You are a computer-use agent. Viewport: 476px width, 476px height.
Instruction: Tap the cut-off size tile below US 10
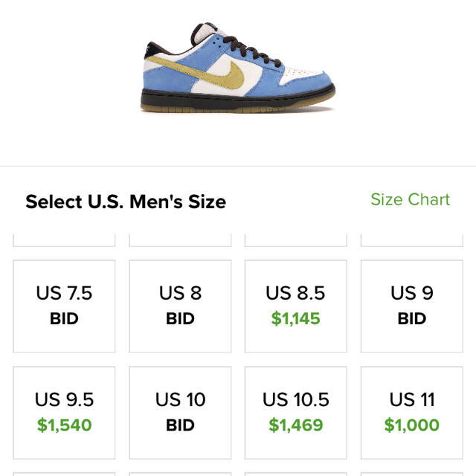point(180,475)
